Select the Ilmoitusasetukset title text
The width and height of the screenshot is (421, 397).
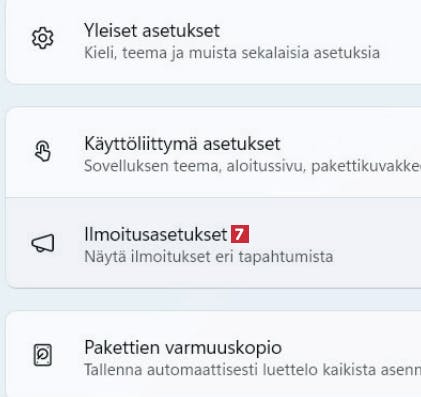[x=156, y=234]
